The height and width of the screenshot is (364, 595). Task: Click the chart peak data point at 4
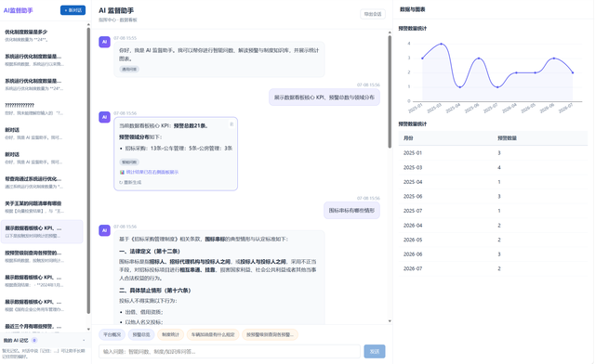(x=442, y=44)
